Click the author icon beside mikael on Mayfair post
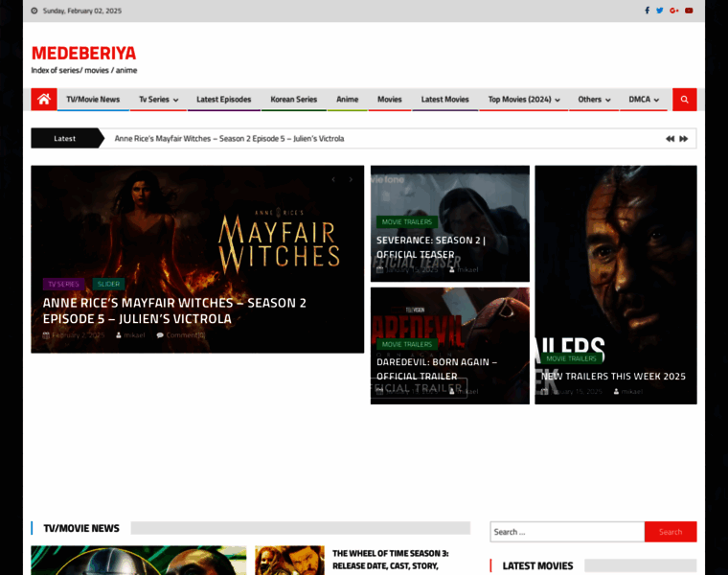 (119, 334)
